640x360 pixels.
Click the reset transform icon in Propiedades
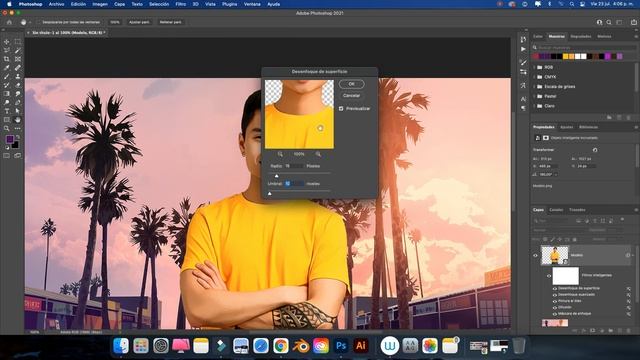click(595, 150)
